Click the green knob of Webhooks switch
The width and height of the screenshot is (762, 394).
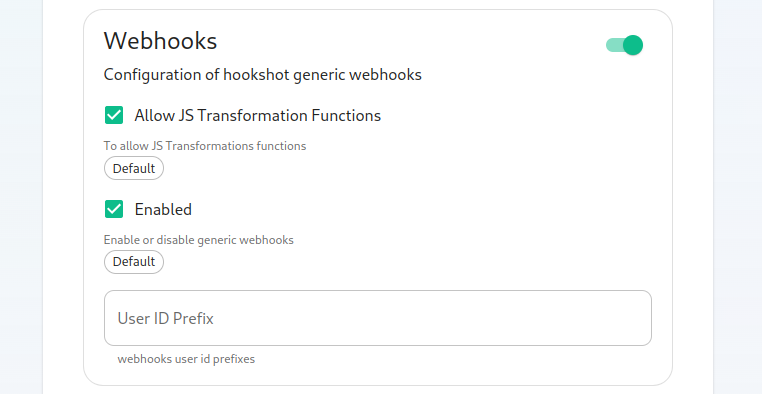coord(633,45)
